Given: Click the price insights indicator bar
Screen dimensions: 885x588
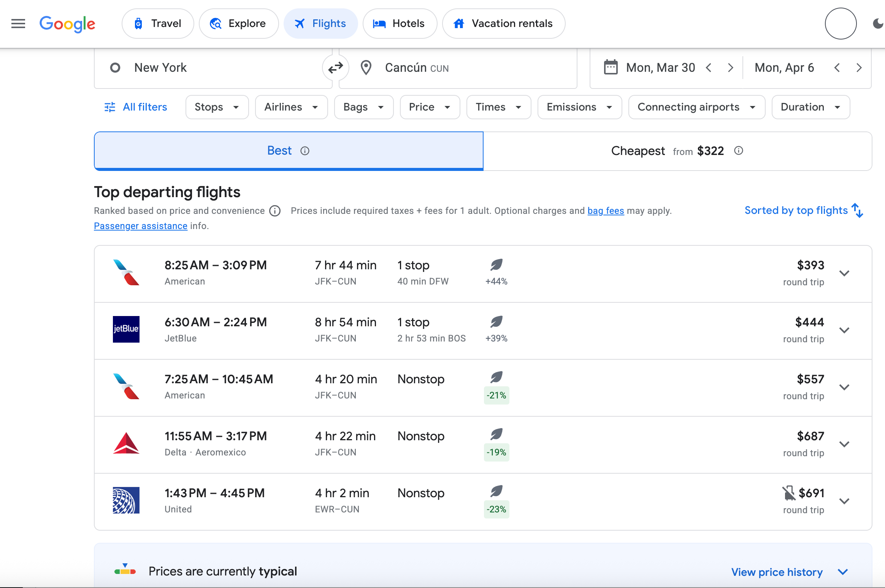Looking at the screenshot, I should coord(125,571).
